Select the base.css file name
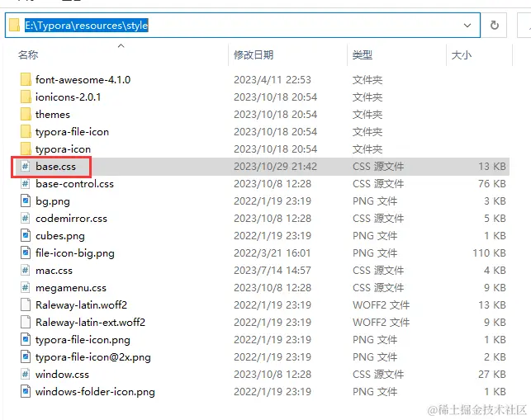Image resolution: width=531 pixels, height=420 pixels. 56,166
